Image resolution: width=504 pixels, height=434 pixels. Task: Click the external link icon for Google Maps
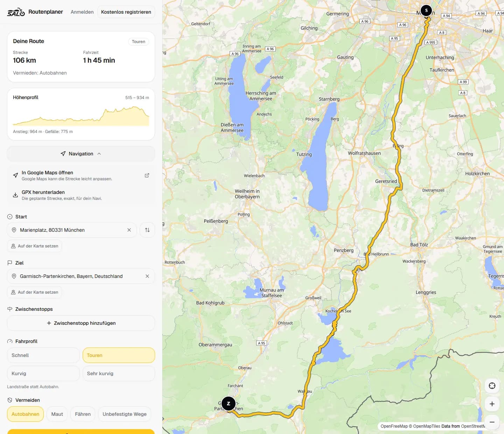click(147, 175)
